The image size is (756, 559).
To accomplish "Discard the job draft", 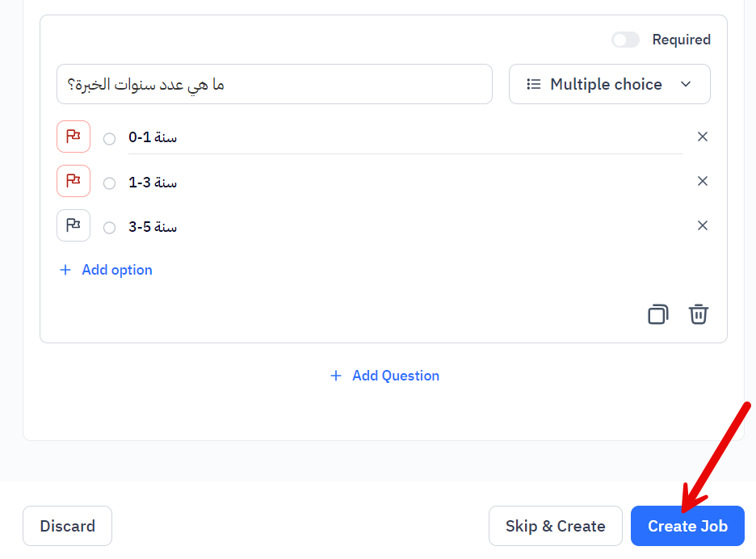I will pyautogui.click(x=67, y=525).
